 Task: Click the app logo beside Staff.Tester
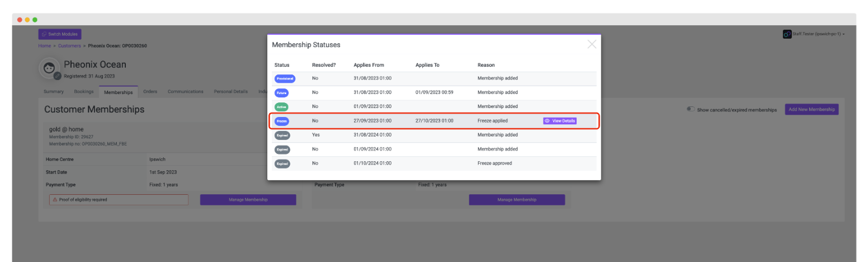(x=787, y=34)
